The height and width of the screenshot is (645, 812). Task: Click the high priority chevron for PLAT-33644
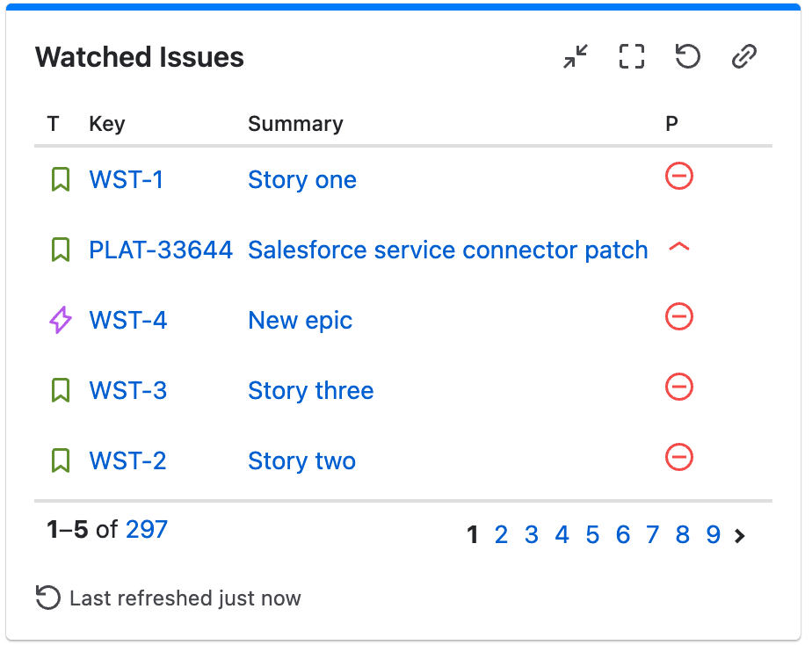679,247
